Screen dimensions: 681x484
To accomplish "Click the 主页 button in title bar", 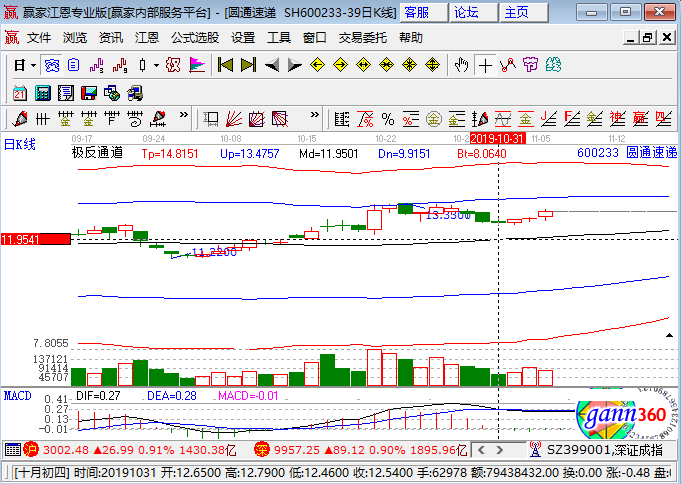I will click(523, 13).
